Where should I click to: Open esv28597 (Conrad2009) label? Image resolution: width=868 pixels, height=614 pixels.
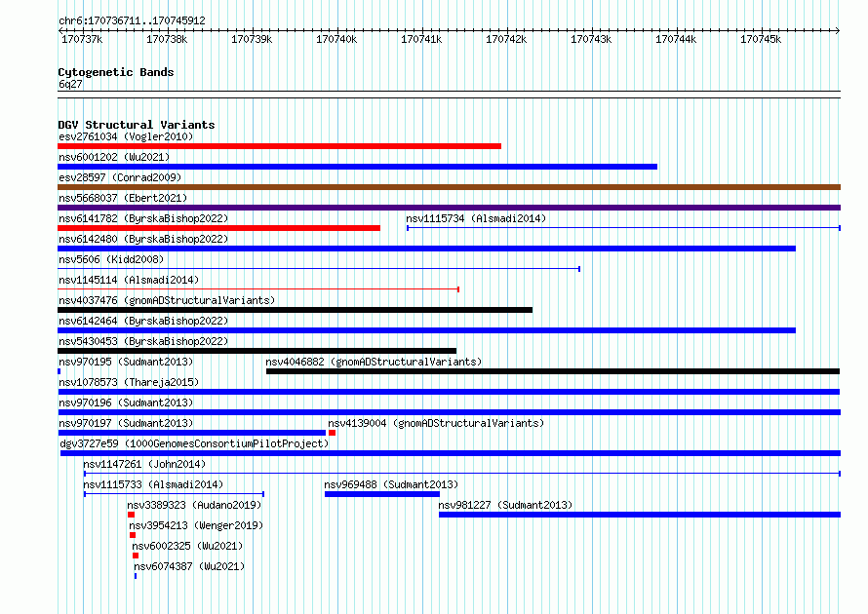point(120,177)
